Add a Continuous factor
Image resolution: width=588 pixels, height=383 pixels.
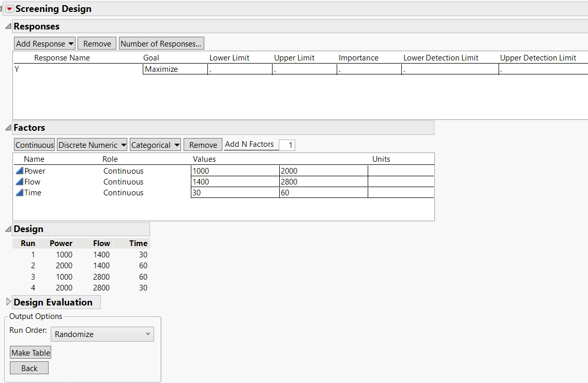pyautogui.click(x=34, y=144)
